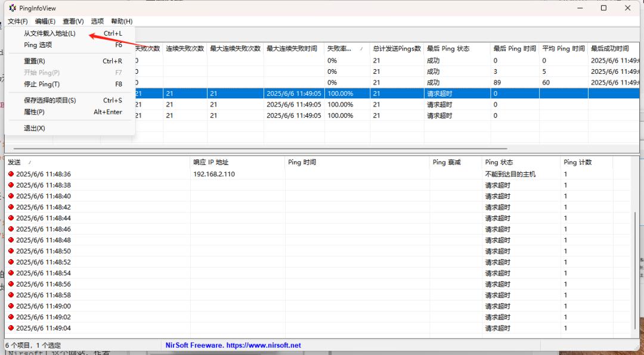Click the red status dot for 11:48:58 entry
This screenshot has height=355, width=644.
pos(11,295)
